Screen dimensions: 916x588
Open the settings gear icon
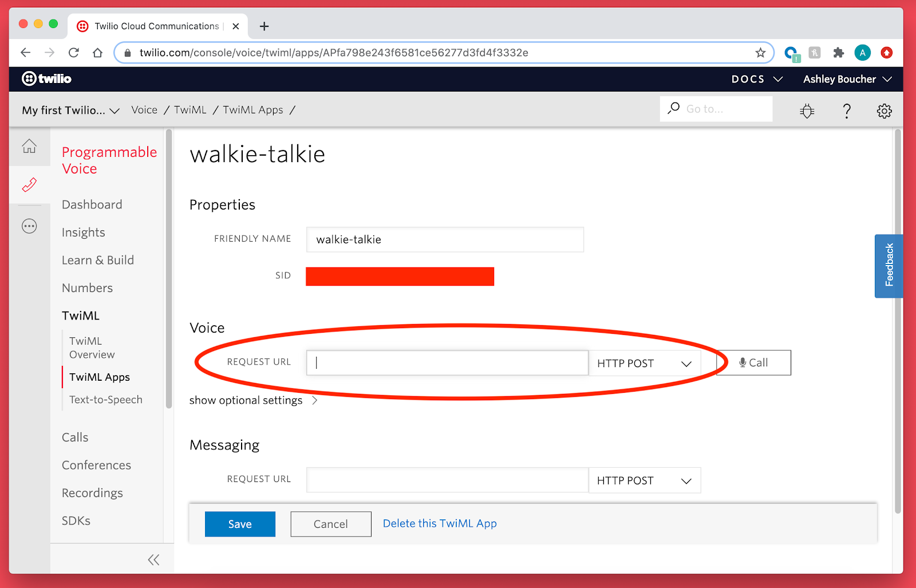885,111
